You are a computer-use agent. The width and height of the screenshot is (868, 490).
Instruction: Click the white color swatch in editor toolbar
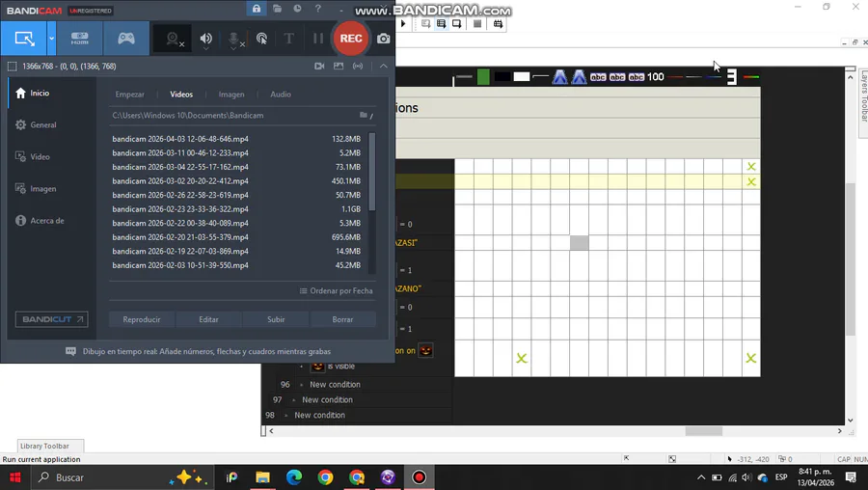pos(522,77)
